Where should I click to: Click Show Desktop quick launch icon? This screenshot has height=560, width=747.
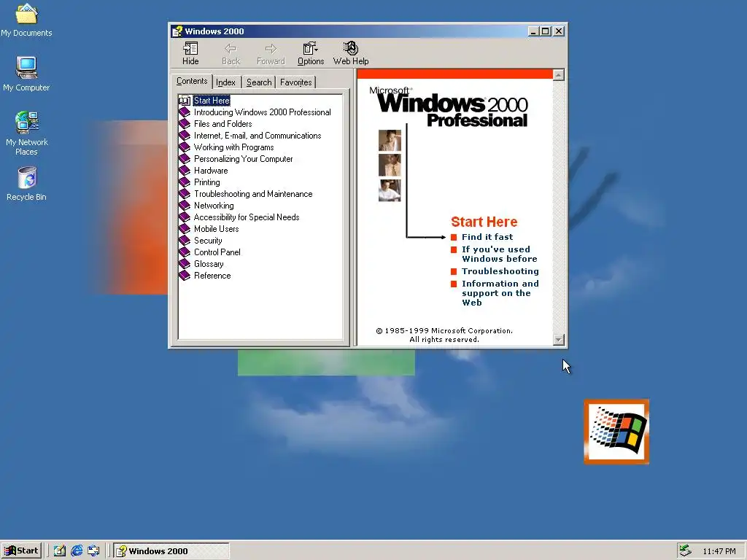coord(60,551)
